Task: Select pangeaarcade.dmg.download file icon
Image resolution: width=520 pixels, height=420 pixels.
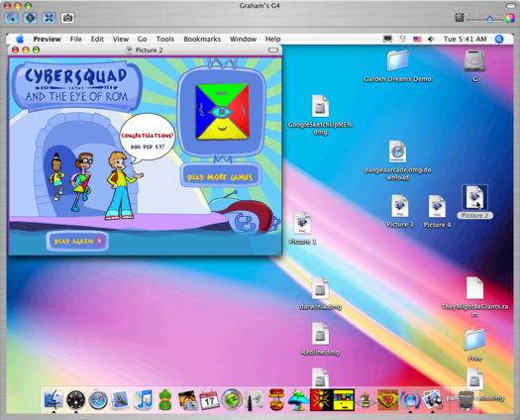Action: pos(397,152)
